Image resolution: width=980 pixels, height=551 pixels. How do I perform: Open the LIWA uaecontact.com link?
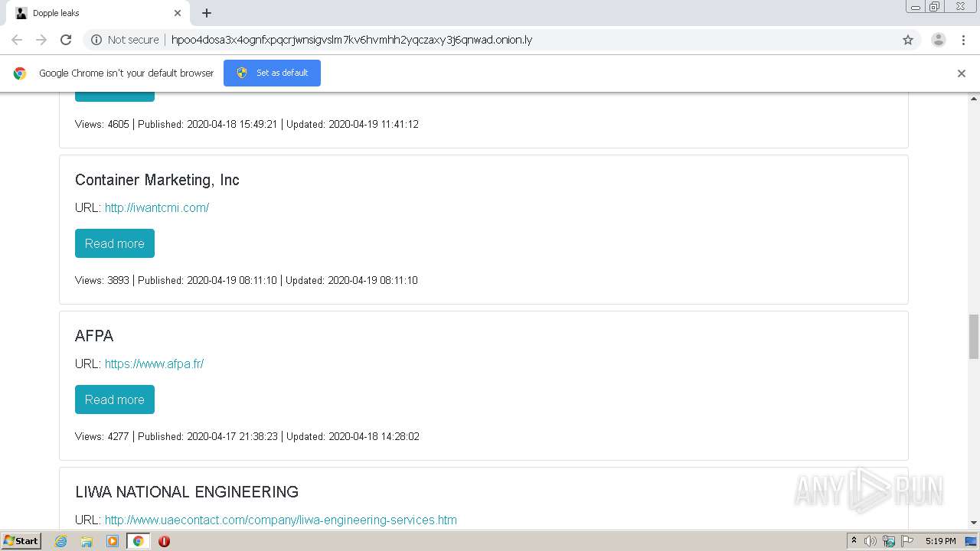tap(281, 520)
